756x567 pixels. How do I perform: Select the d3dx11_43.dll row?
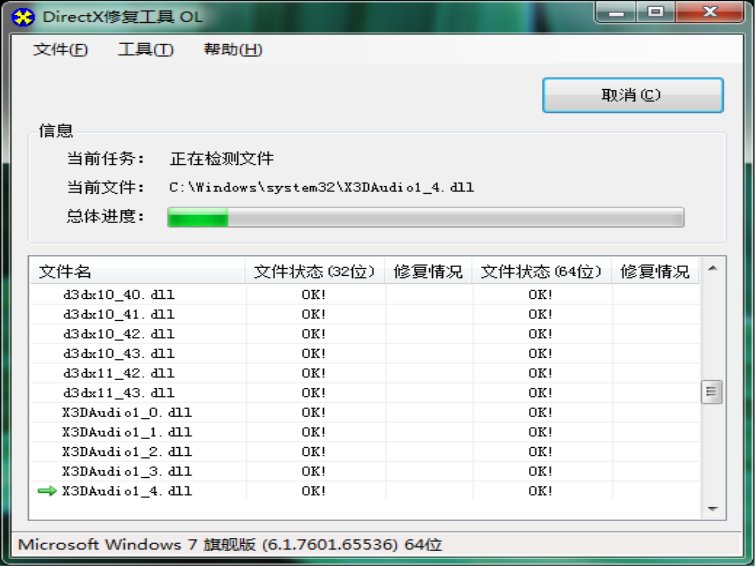coord(365,392)
